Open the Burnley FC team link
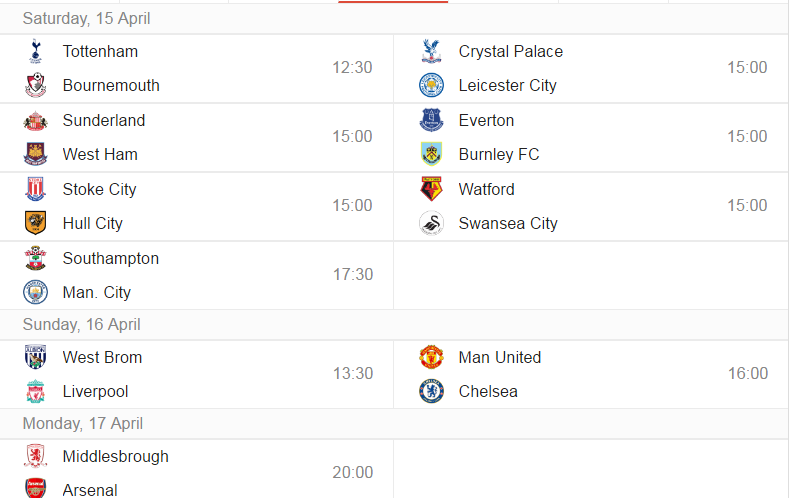789x498 pixels. 499,154
